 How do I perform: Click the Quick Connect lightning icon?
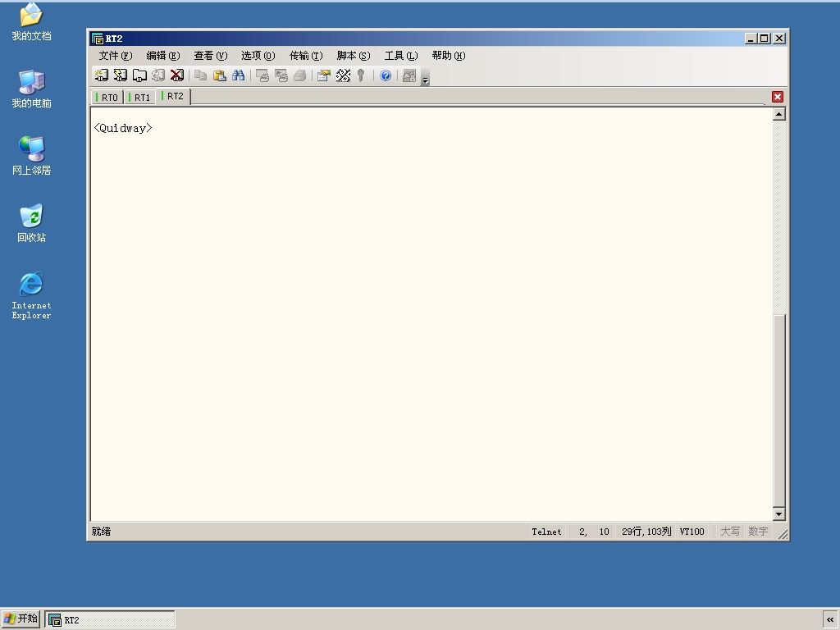(x=121, y=75)
